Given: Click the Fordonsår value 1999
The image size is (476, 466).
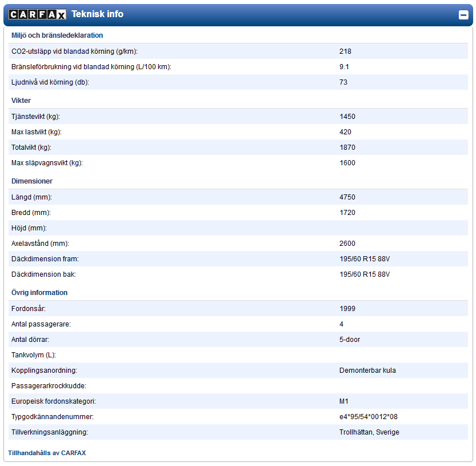Looking at the screenshot, I should (x=347, y=309).
